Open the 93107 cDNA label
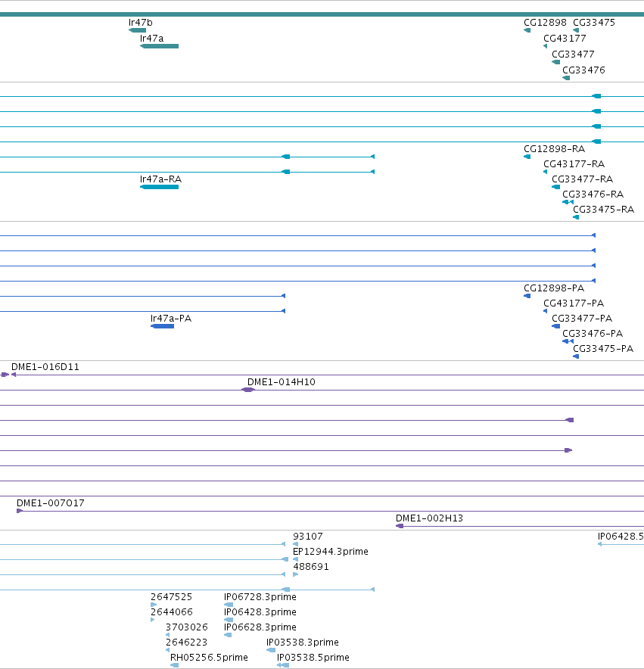 pyautogui.click(x=308, y=537)
